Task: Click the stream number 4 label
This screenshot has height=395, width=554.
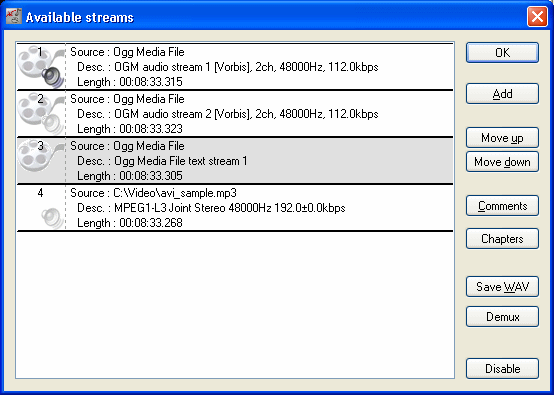Action: tap(40, 193)
